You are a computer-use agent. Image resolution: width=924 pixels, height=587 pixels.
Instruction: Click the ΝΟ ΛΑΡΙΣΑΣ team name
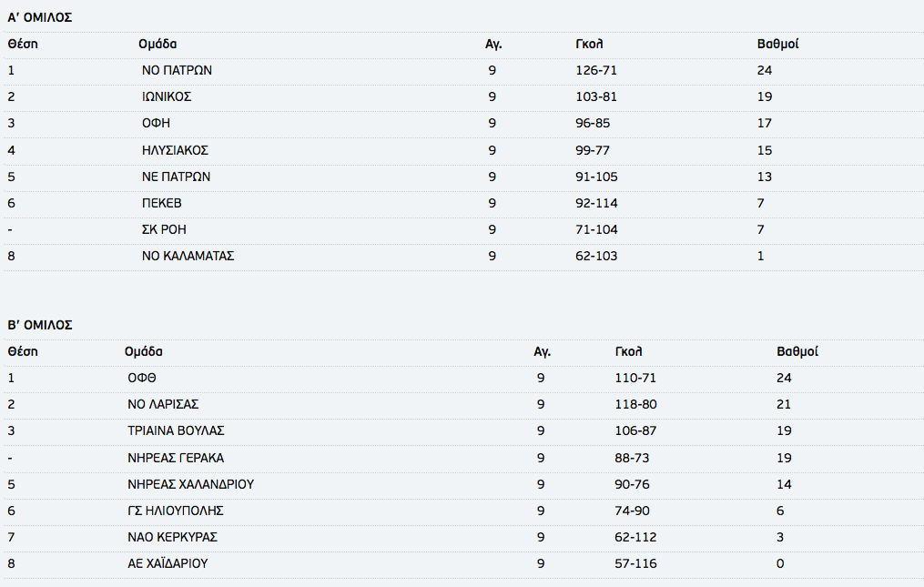pos(163,404)
